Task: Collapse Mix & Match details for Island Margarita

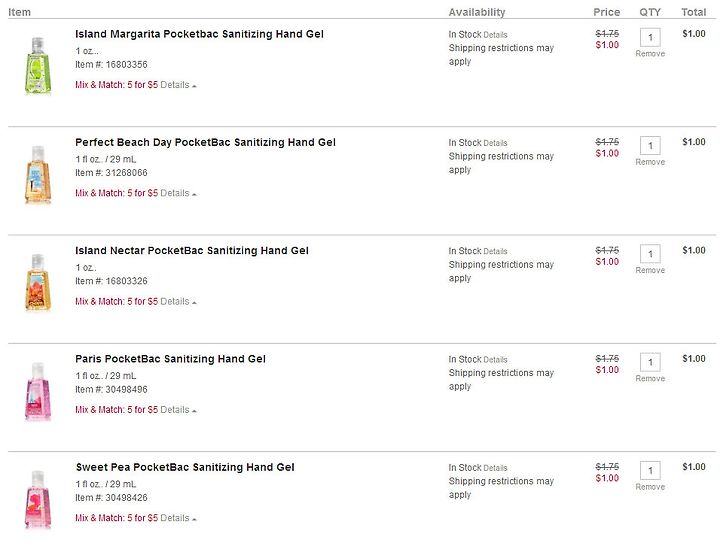Action: (x=178, y=85)
